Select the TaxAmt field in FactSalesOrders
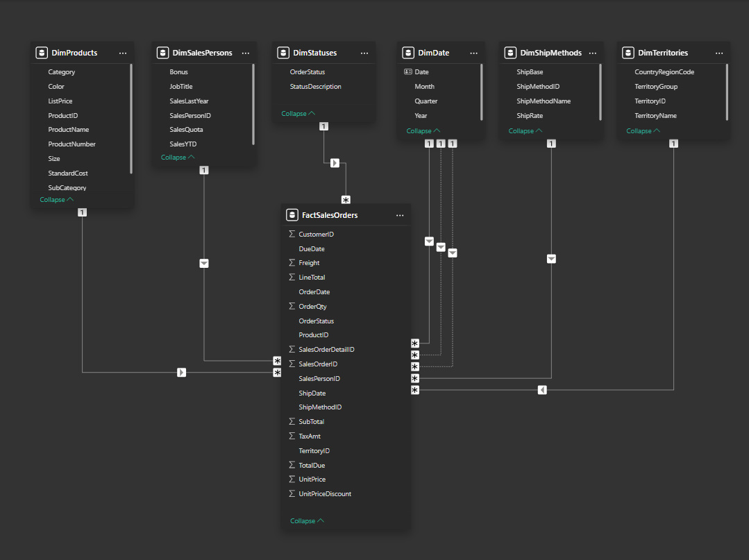Image resolution: width=749 pixels, height=560 pixels. tap(310, 436)
